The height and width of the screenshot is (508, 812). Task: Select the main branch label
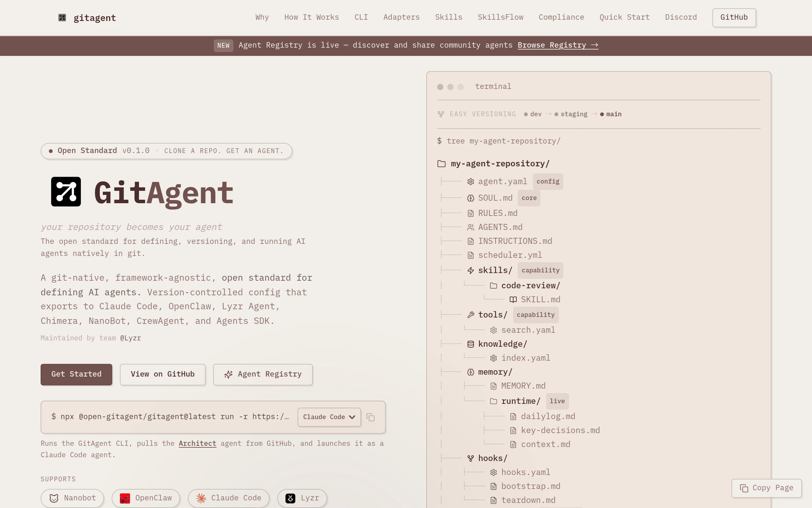tap(614, 114)
